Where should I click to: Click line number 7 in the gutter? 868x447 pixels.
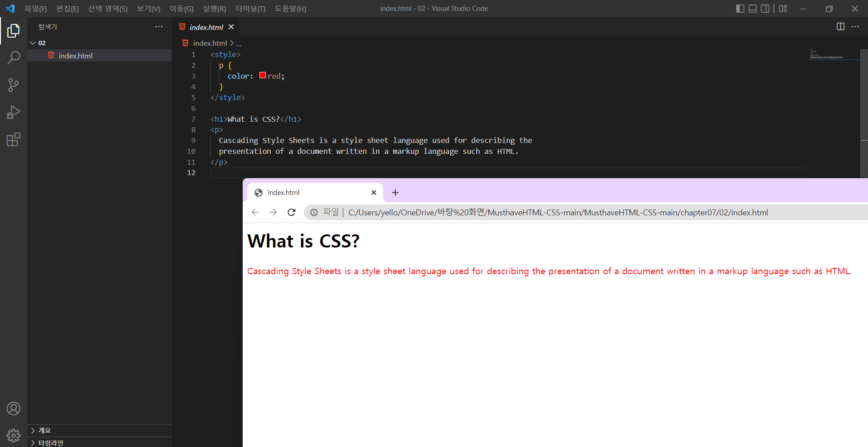pyautogui.click(x=193, y=119)
